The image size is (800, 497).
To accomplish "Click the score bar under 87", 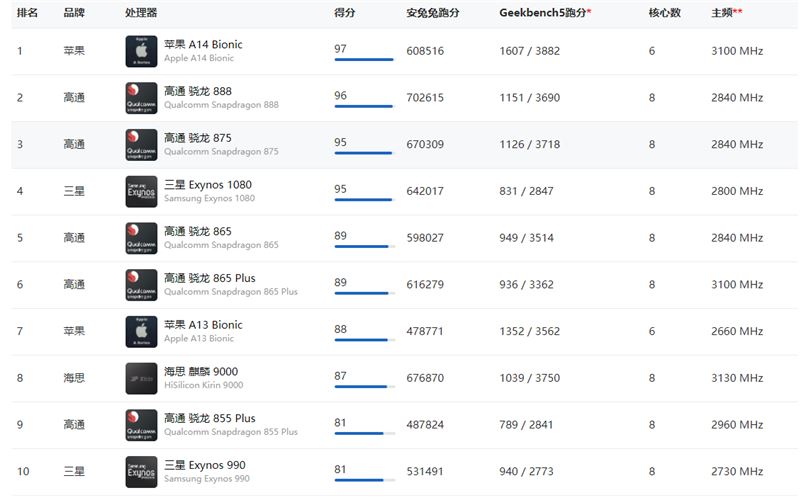I will coord(364,387).
